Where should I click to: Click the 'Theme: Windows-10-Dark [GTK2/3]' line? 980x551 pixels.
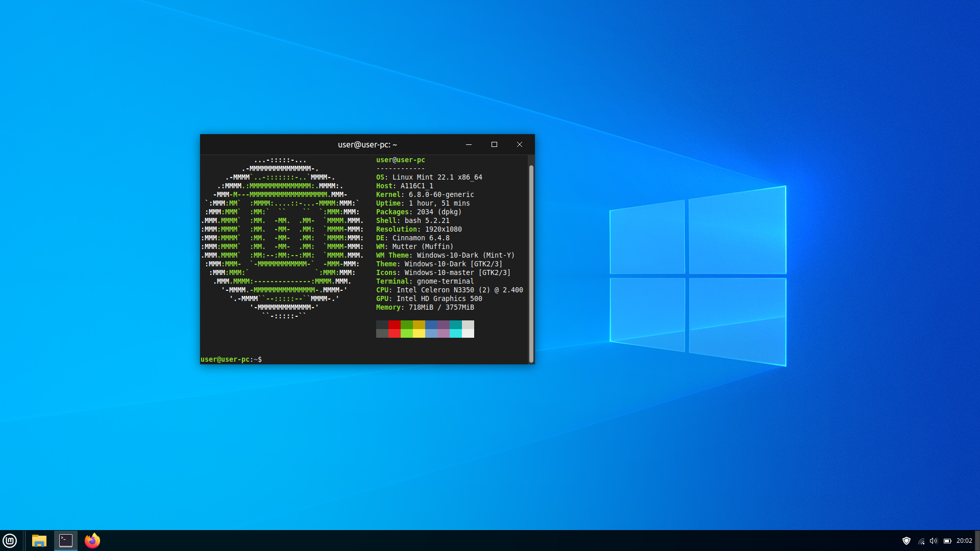coord(439,264)
